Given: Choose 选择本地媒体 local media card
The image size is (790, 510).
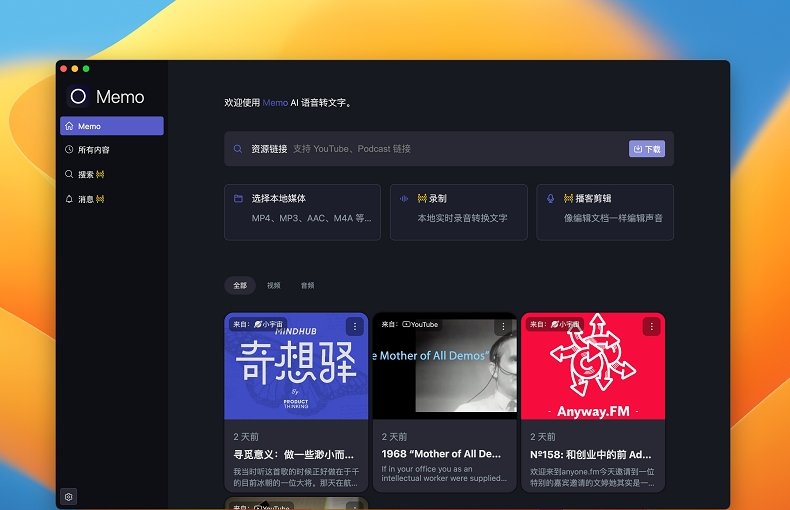Looking at the screenshot, I should 302,212.
